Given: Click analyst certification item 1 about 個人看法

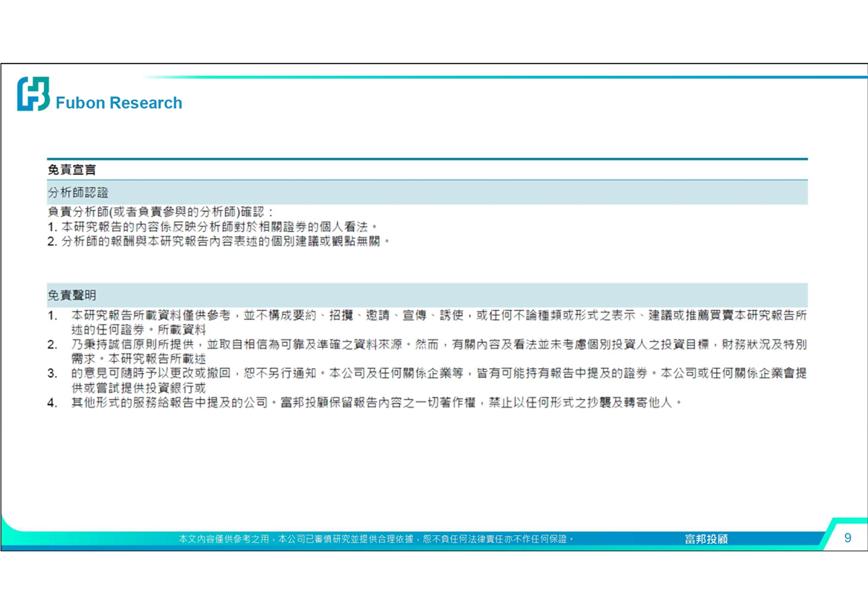Looking at the screenshot, I should click(x=213, y=227).
